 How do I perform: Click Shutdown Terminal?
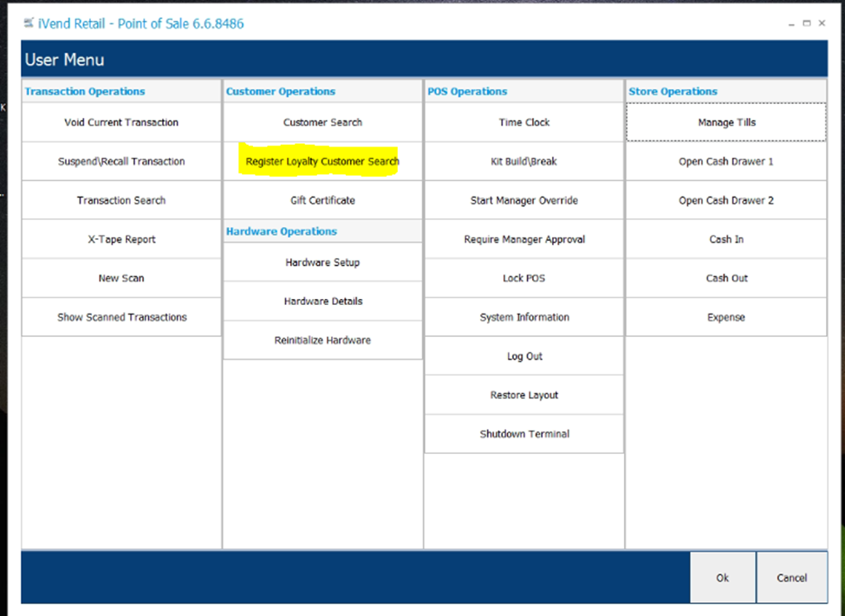pyautogui.click(x=524, y=434)
